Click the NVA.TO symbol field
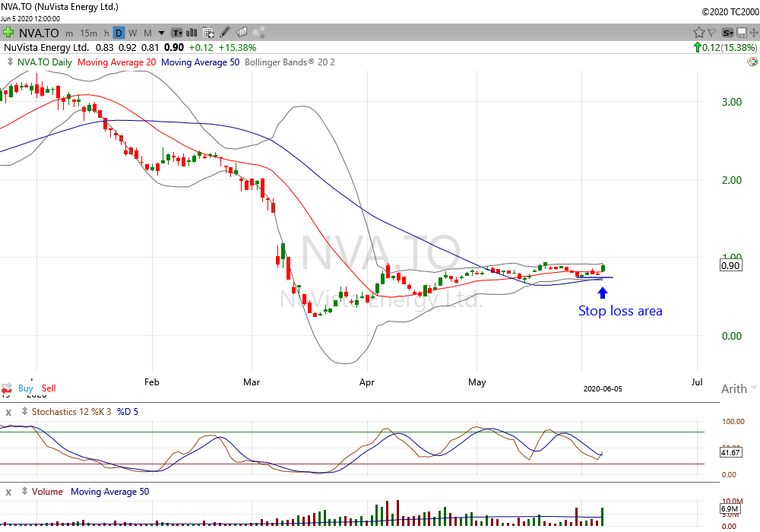Image resolution: width=760 pixels, height=532 pixels. click(39, 33)
